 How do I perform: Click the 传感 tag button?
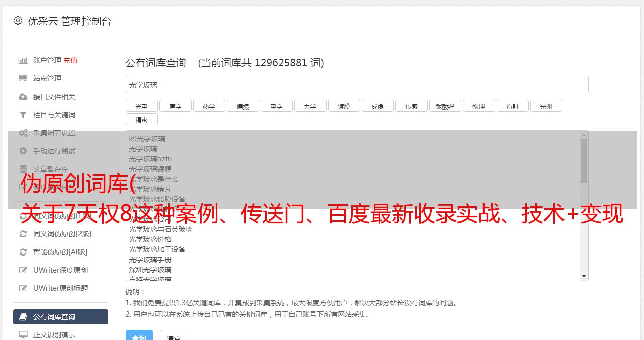point(411,106)
